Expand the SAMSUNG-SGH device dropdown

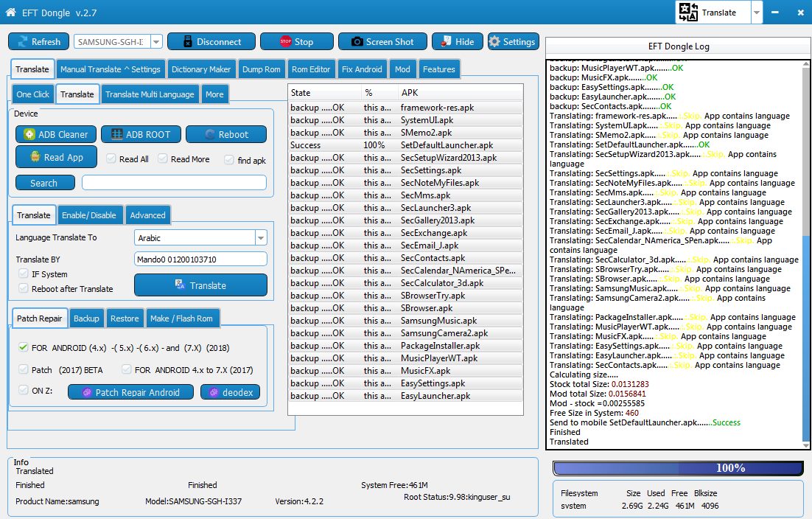(156, 41)
